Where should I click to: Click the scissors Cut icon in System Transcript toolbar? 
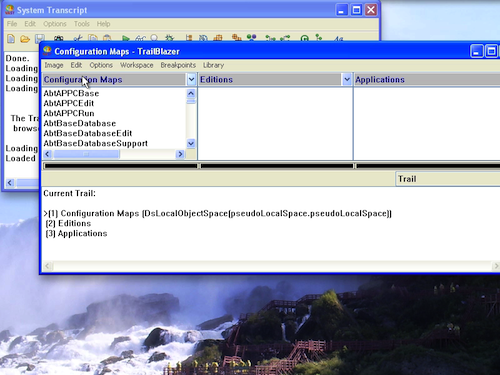tap(78, 38)
